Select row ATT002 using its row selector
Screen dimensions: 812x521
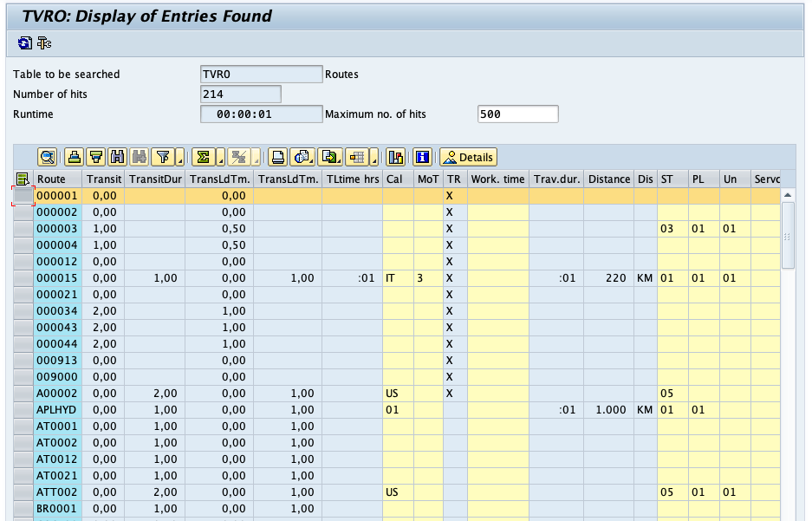click(23, 492)
